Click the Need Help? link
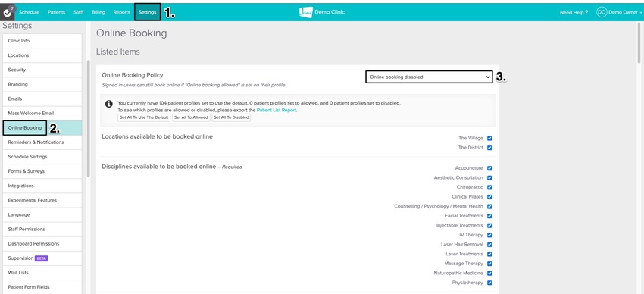This screenshot has width=644, height=294. 574,13
